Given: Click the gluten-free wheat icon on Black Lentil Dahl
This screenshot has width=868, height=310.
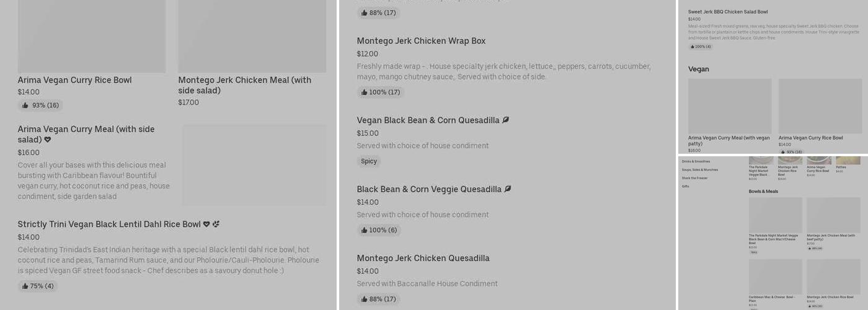Looking at the screenshot, I should tap(216, 224).
